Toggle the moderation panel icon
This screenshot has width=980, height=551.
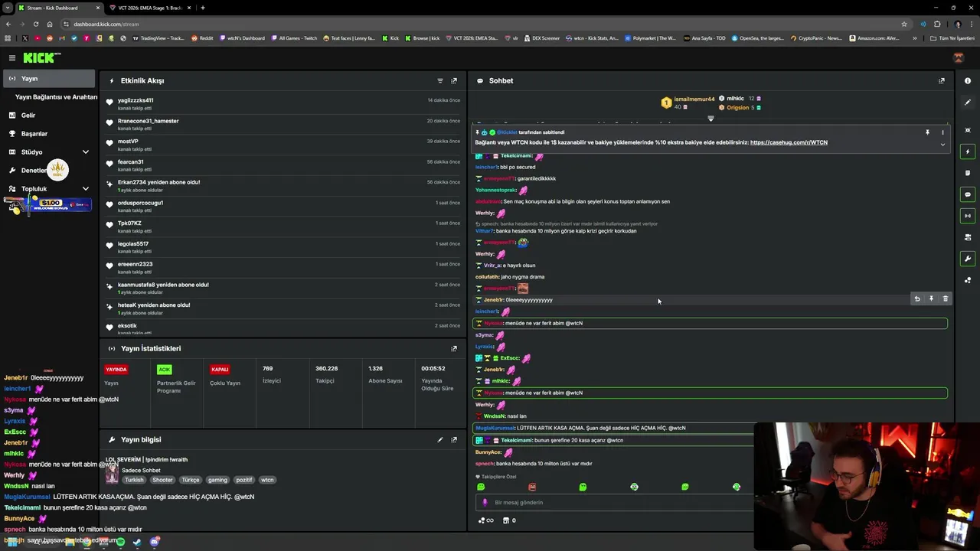point(968,237)
